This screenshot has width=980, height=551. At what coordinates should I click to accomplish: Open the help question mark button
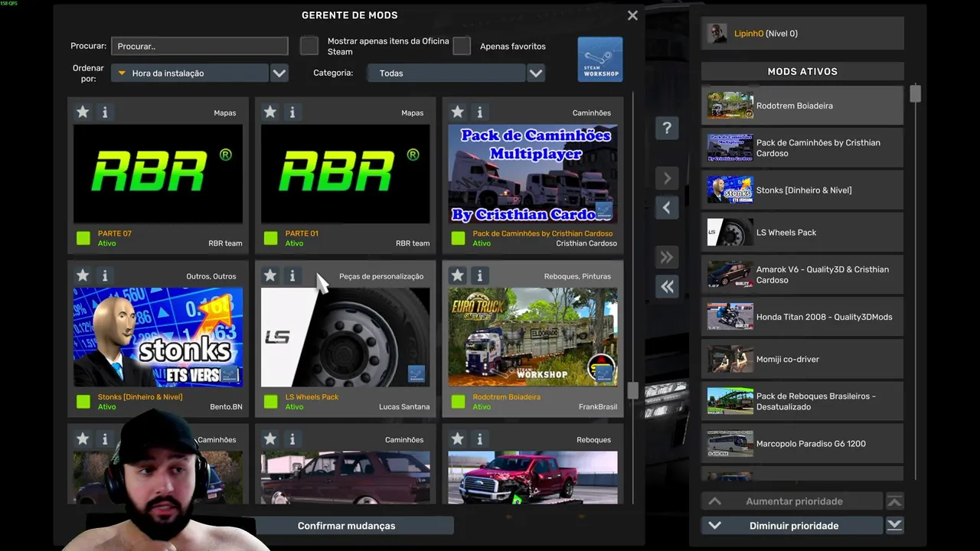click(x=667, y=129)
